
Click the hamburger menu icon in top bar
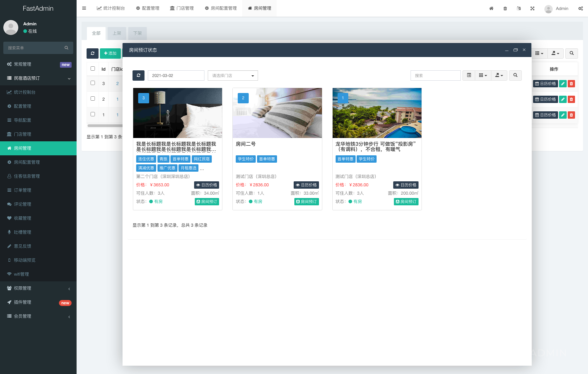[x=84, y=8]
